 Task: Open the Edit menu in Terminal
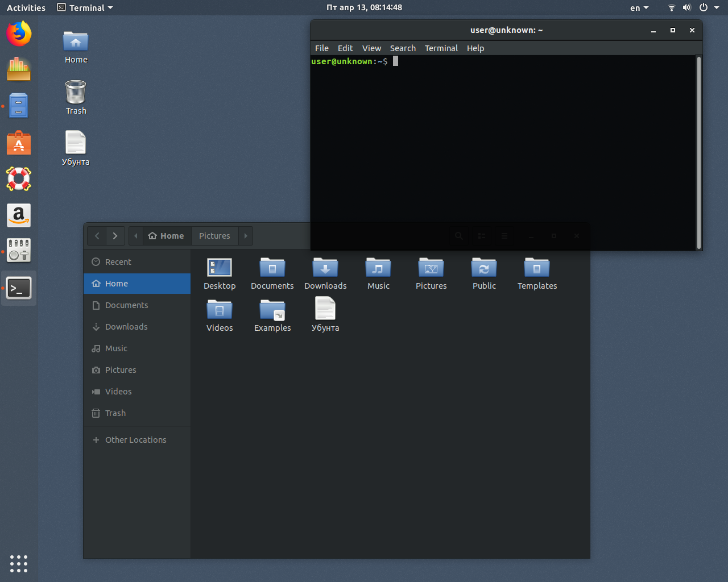tap(345, 48)
